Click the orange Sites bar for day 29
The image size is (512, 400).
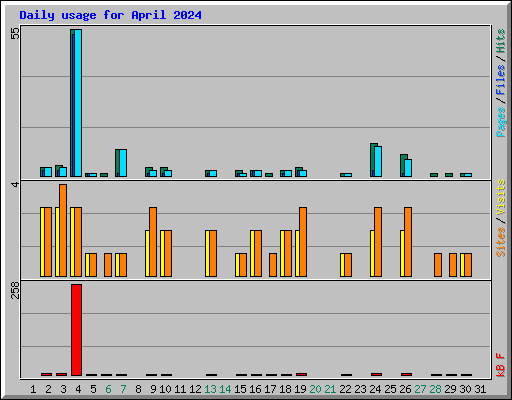[453, 265]
